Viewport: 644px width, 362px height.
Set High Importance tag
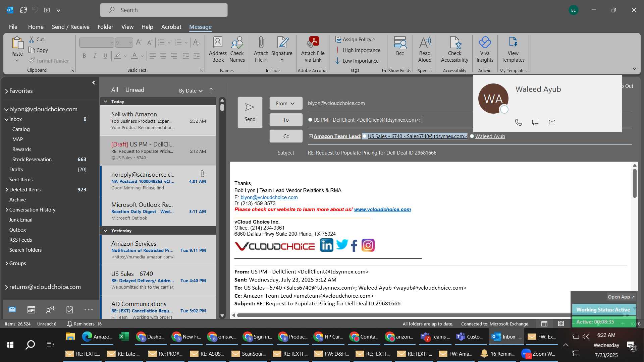(x=358, y=50)
